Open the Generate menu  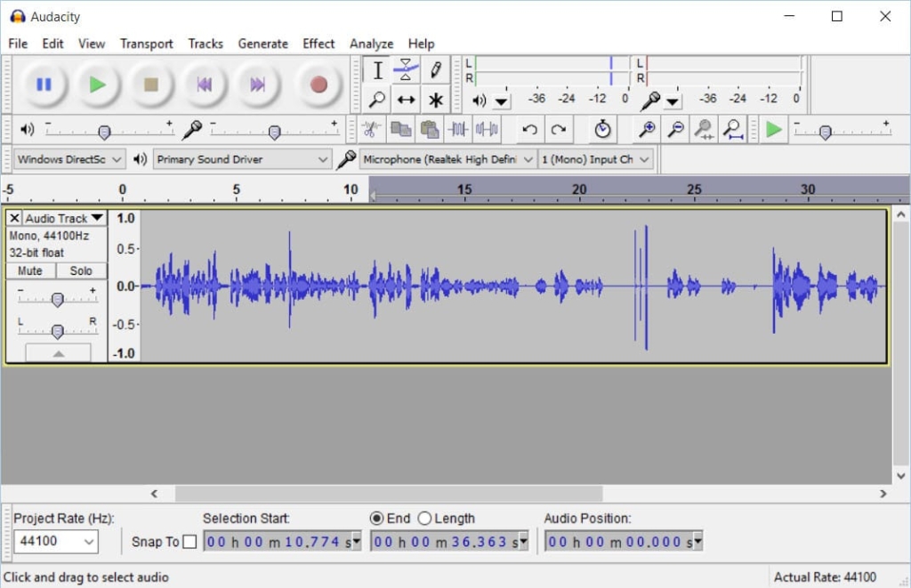click(x=262, y=43)
